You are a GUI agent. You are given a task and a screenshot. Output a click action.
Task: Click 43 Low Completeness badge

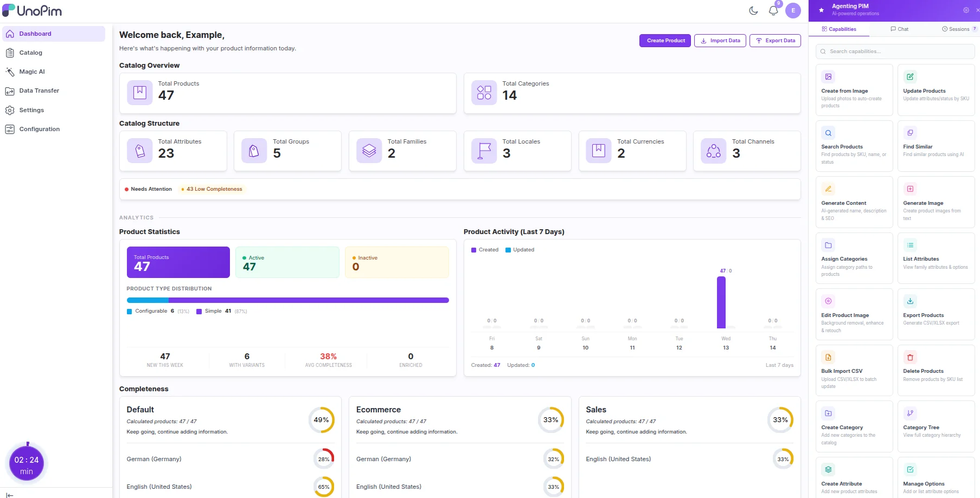point(212,189)
